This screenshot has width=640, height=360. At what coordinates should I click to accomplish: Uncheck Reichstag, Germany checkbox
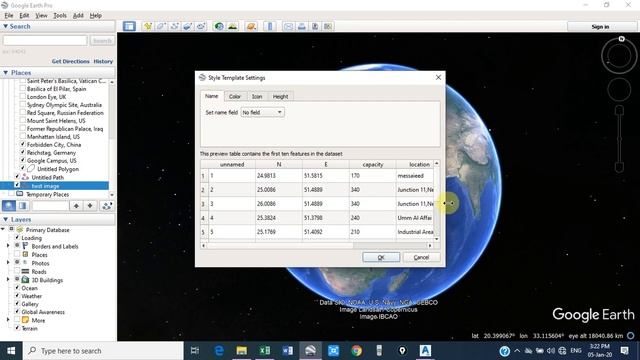click(x=23, y=152)
